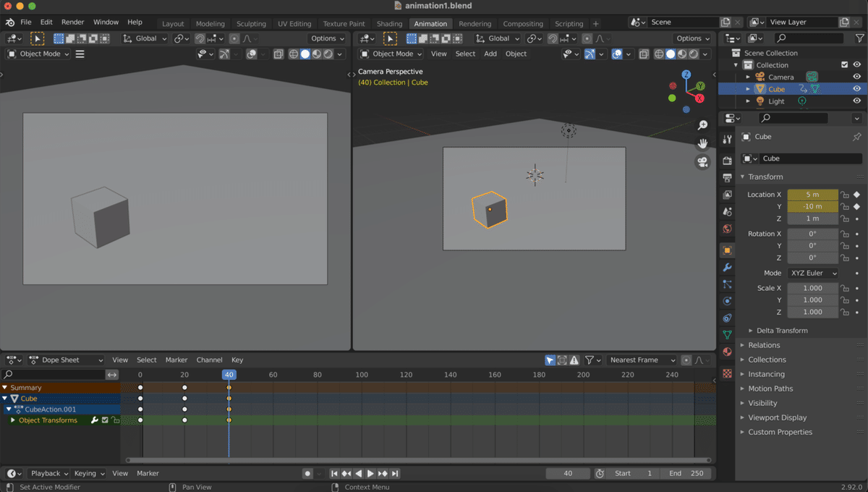Open the Render menu
868x492 pixels.
72,22
